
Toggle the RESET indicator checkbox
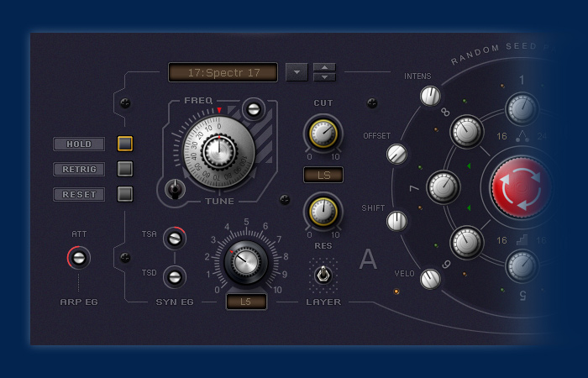[125, 194]
